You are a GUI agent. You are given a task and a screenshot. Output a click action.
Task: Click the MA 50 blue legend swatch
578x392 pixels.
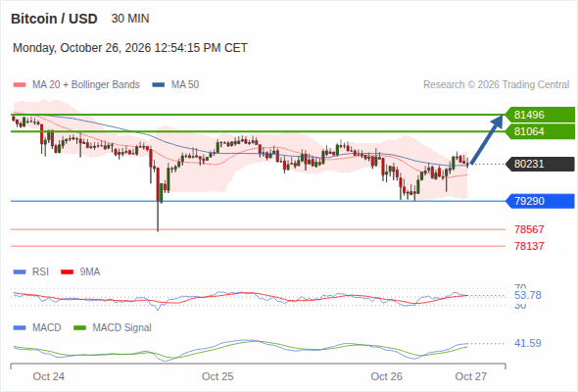(x=159, y=85)
